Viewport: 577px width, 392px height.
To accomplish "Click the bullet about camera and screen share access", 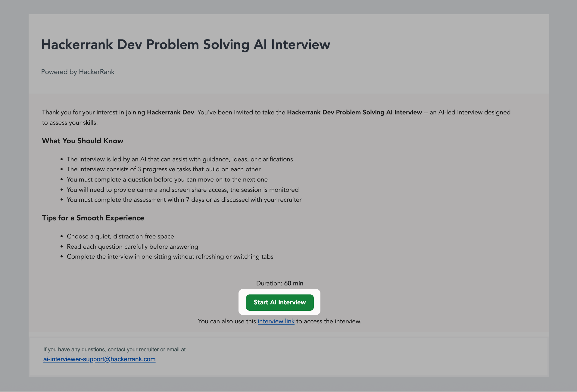I will click(183, 190).
